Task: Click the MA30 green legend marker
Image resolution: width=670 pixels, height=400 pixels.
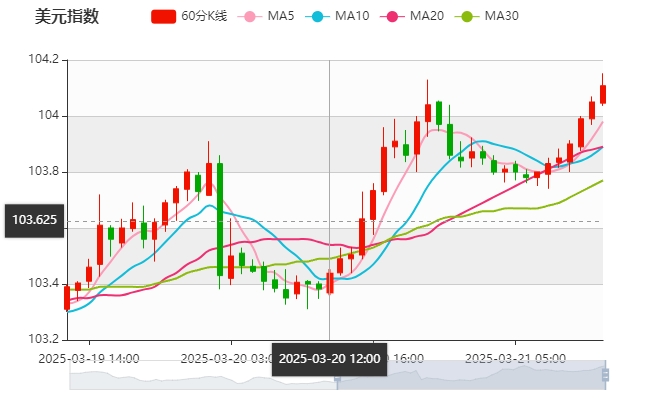Action: click(x=466, y=17)
